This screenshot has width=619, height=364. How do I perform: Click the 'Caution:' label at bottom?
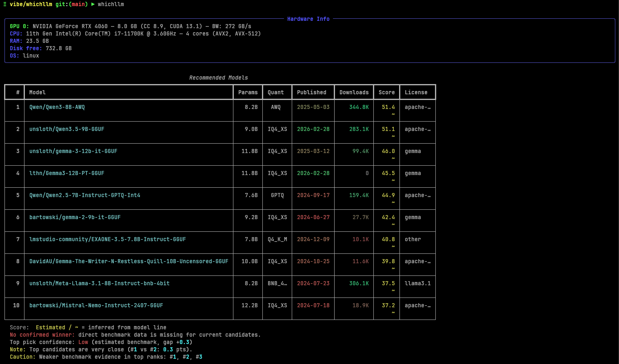tap(23, 357)
